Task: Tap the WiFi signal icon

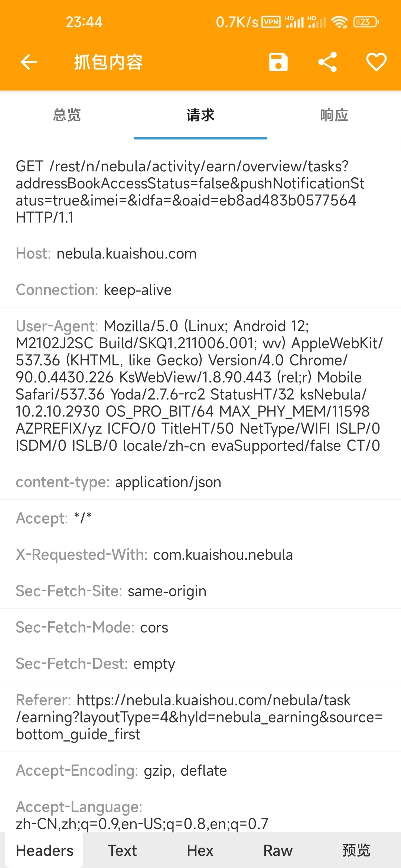Action: 339,22
